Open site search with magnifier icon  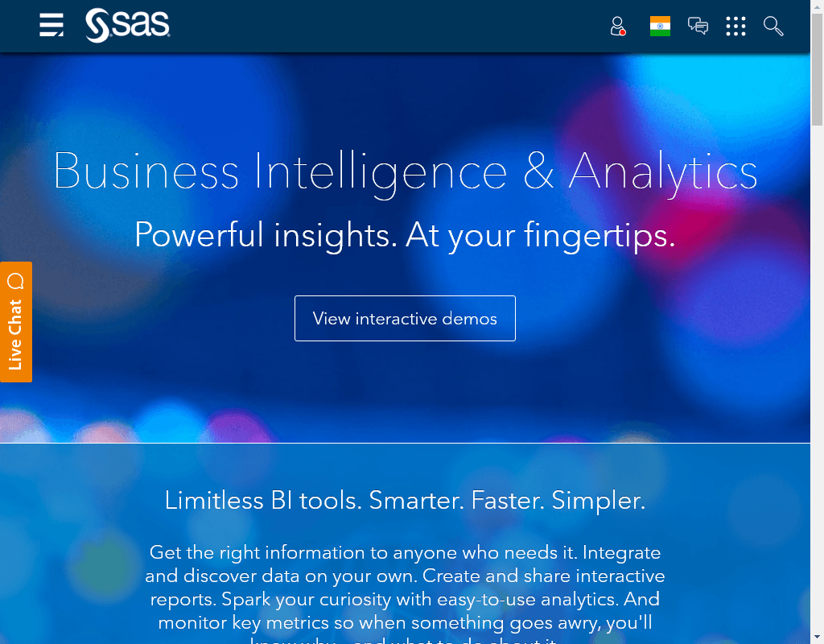coord(773,26)
